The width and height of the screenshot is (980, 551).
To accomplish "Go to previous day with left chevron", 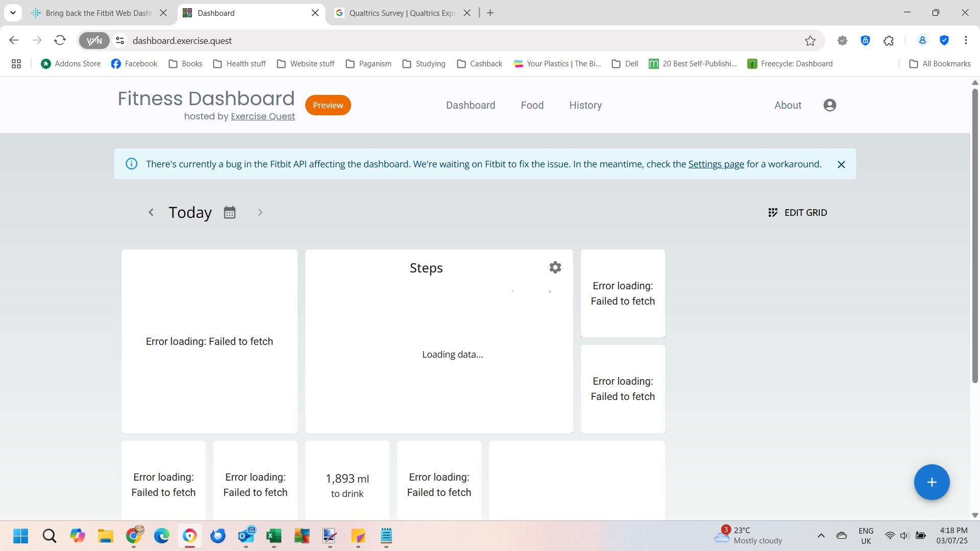I will pos(151,212).
